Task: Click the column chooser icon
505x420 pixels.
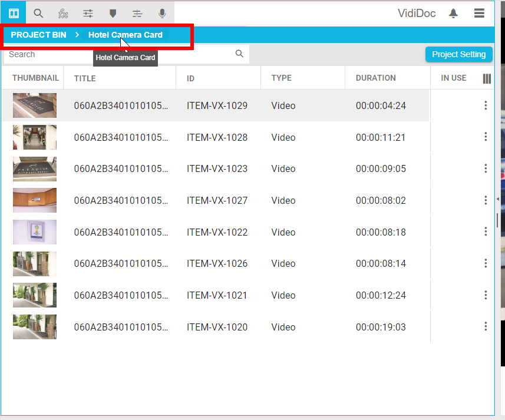Action: [487, 78]
